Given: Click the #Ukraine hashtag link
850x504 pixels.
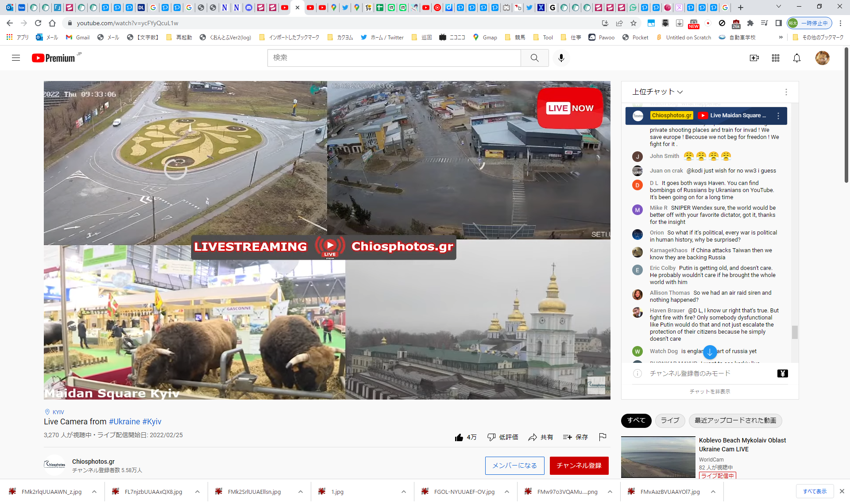Looking at the screenshot, I should pyautogui.click(x=124, y=422).
